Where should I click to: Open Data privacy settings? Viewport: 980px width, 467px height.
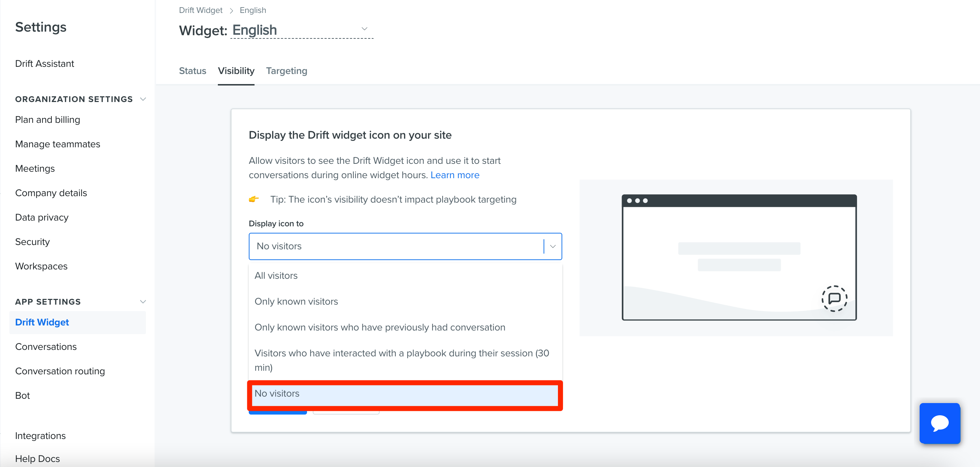[x=42, y=218]
